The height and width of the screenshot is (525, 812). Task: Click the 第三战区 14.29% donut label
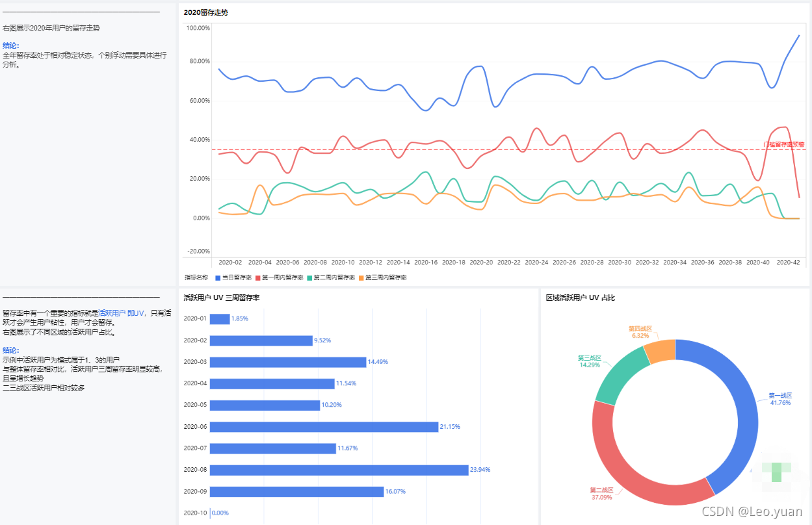coord(590,361)
